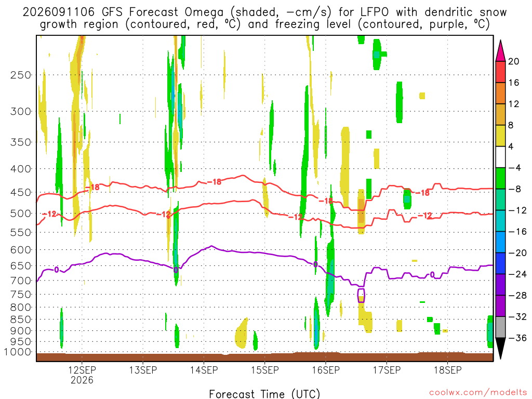Select the pink upward arrow on colorbar
This screenshot has width=532, height=399.
[x=500, y=50]
